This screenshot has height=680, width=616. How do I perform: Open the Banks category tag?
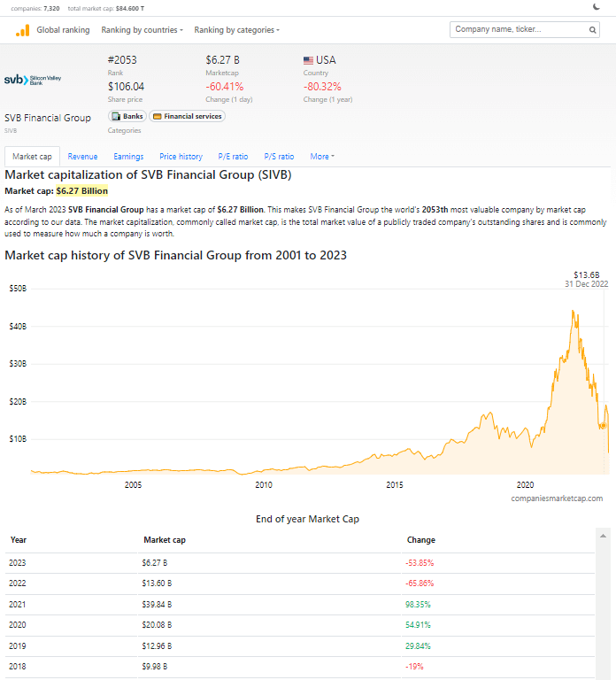pyautogui.click(x=127, y=116)
